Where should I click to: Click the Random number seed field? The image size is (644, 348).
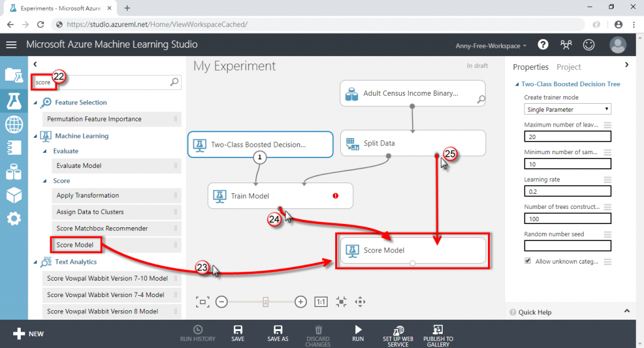(567, 245)
